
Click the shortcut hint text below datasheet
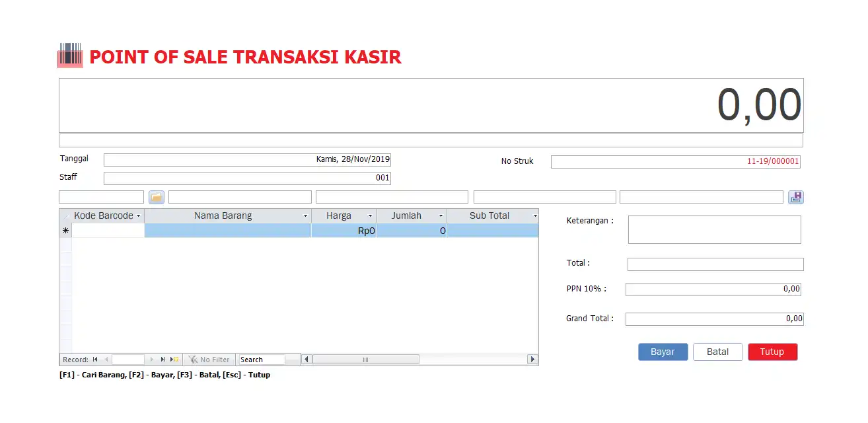coord(164,375)
